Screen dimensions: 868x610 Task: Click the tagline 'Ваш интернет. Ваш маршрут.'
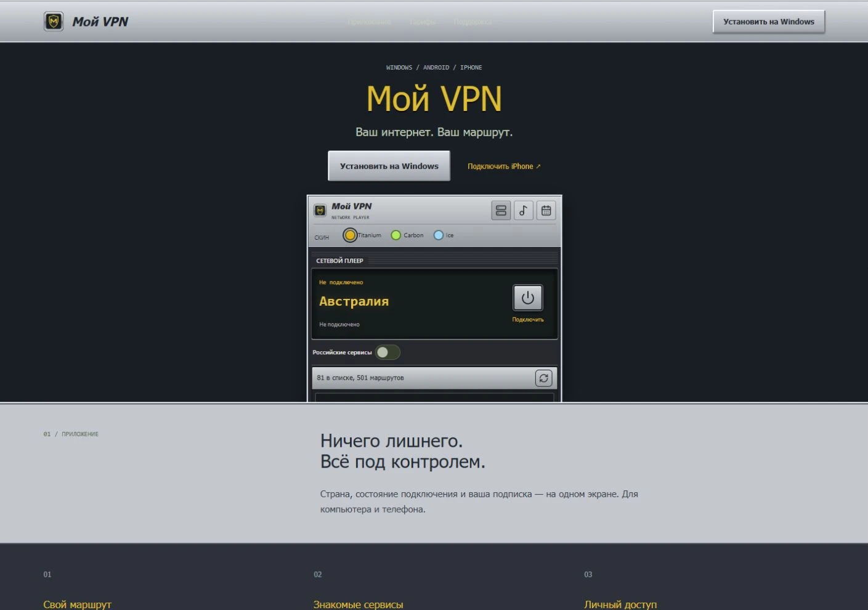pos(434,132)
